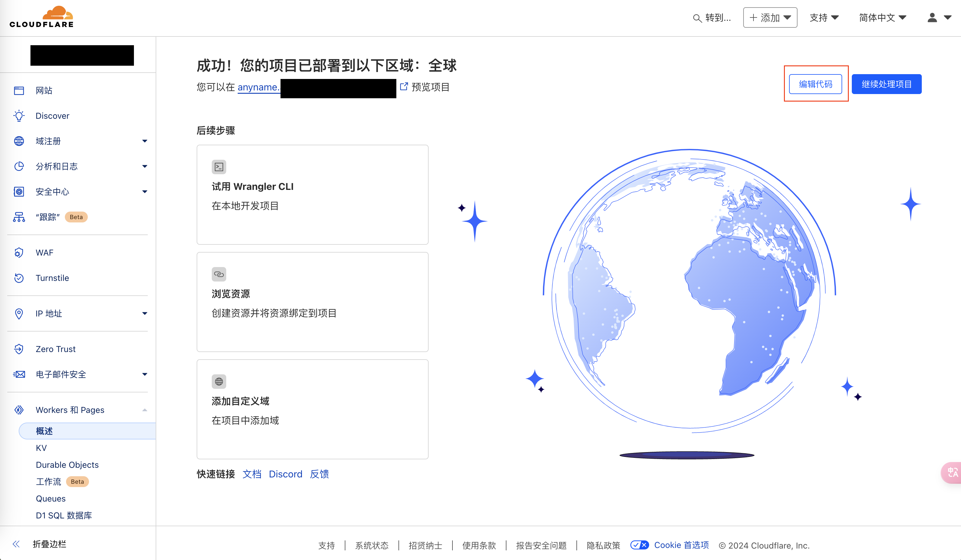Click the 跟踪 Beta badge
The height and width of the screenshot is (560, 961).
76,217
